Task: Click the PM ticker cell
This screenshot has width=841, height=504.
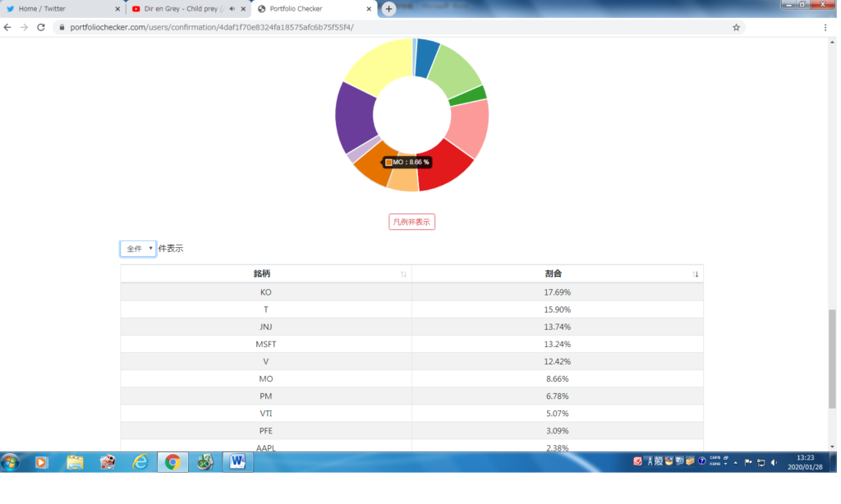Action: point(266,396)
